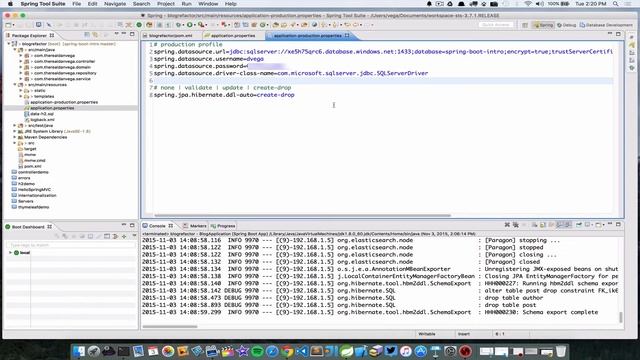The height and width of the screenshot is (360, 640).
Task: Open Chrome from the Dock
Action: (287, 351)
